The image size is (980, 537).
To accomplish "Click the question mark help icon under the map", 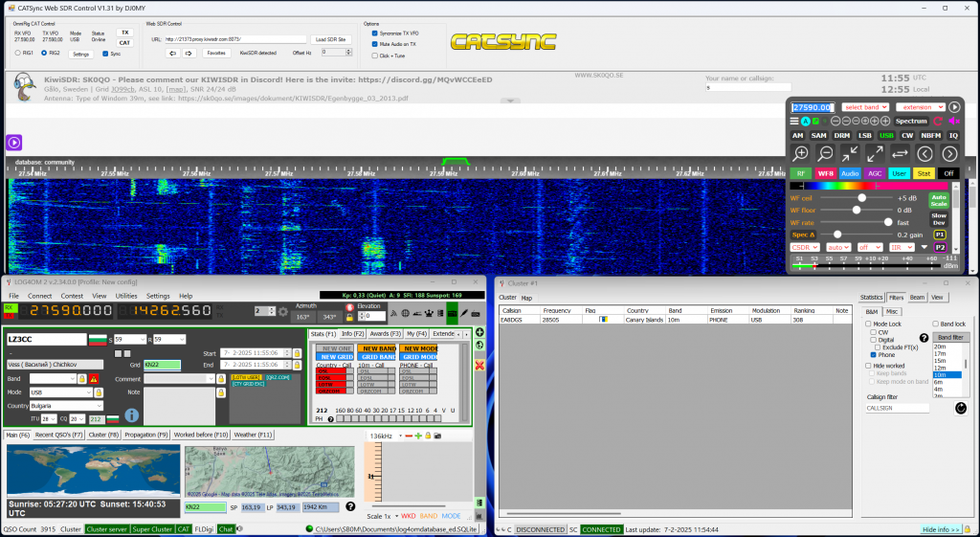I will pos(350,507).
